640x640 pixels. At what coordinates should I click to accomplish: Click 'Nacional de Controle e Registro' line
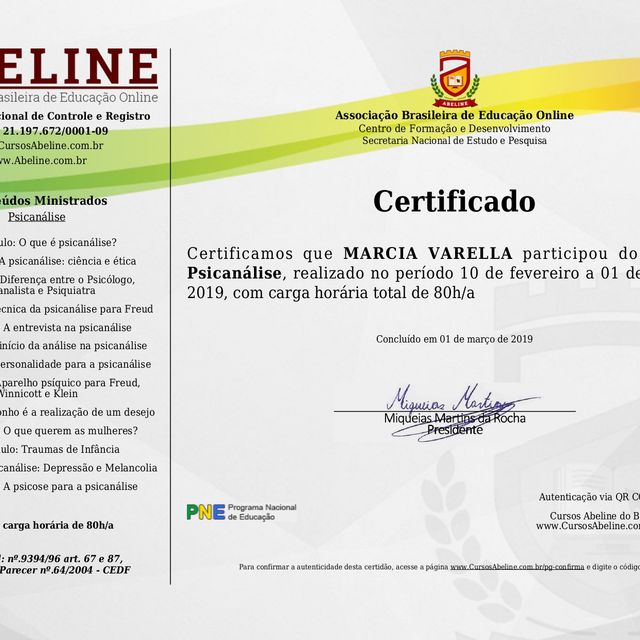pos(75,116)
